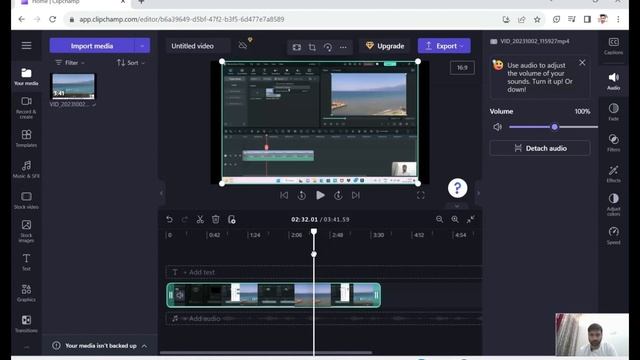The image size is (640, 360).
Task: Skip to the end of the video
Action: tap(356, 196)
